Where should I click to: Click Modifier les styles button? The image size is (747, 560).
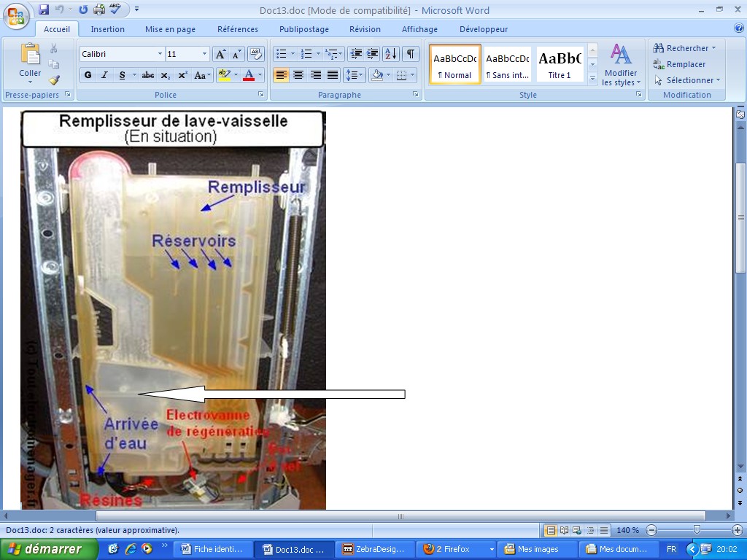pyautogui.click(x=621, y=64)
